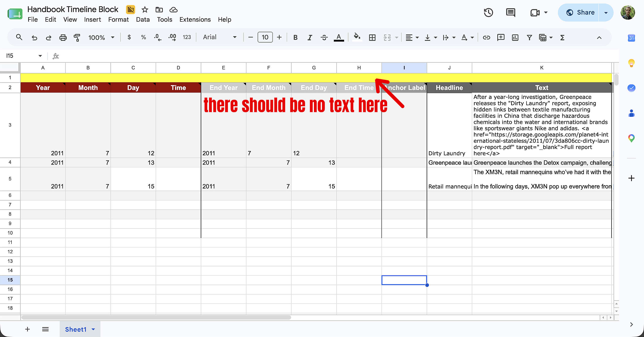
Task: Increase decimal places
Action: (x=172, y=38)
